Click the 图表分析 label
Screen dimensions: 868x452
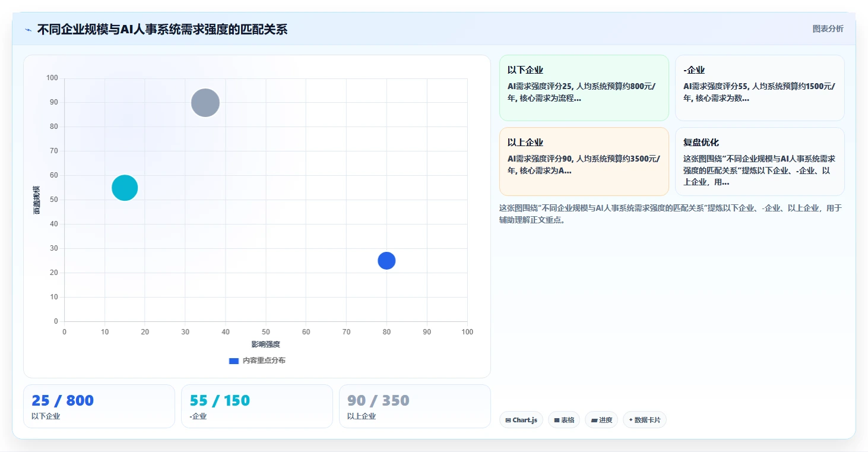[828, 29]
